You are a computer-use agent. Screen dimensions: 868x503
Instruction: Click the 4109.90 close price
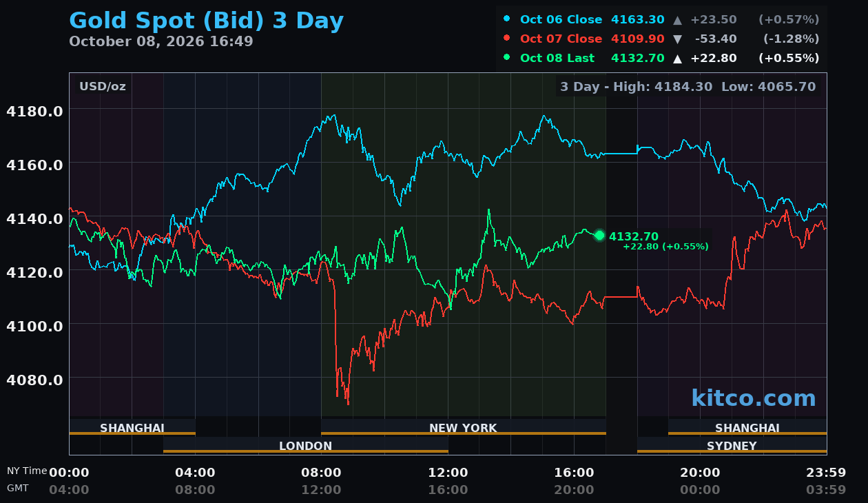point(638,39)
